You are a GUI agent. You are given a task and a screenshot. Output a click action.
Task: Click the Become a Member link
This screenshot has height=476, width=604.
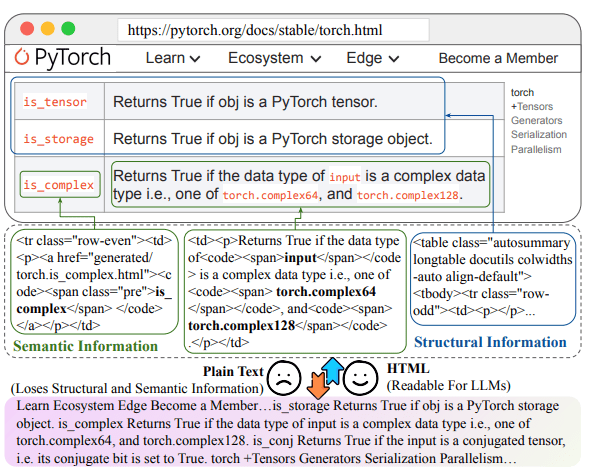(x=498, y=58)
